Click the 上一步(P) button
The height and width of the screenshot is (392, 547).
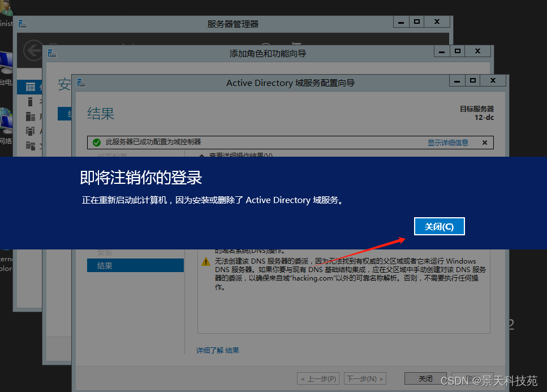pos(318,378)
